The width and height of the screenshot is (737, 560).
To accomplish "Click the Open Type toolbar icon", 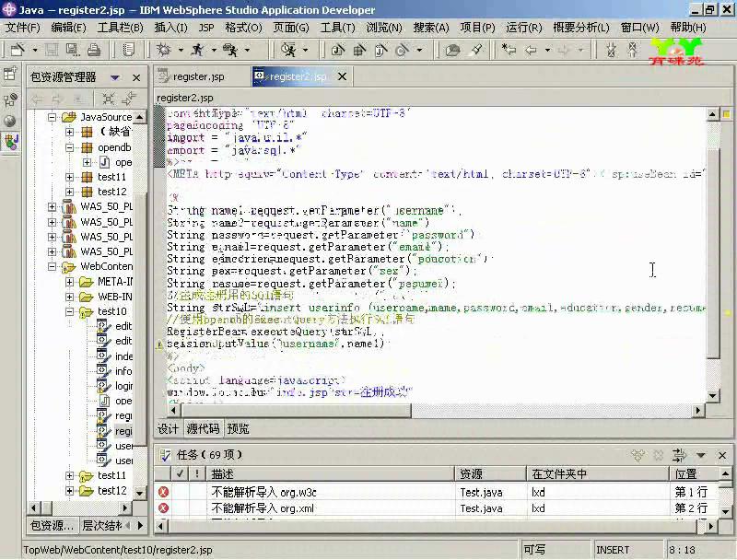I will [x=452, y=50].
